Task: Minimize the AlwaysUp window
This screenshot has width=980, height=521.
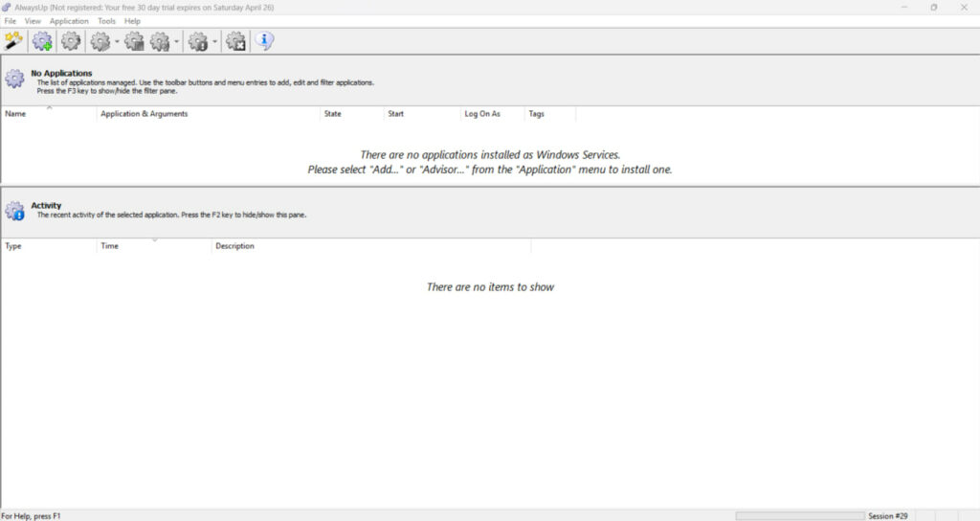Action: (903, 8)
